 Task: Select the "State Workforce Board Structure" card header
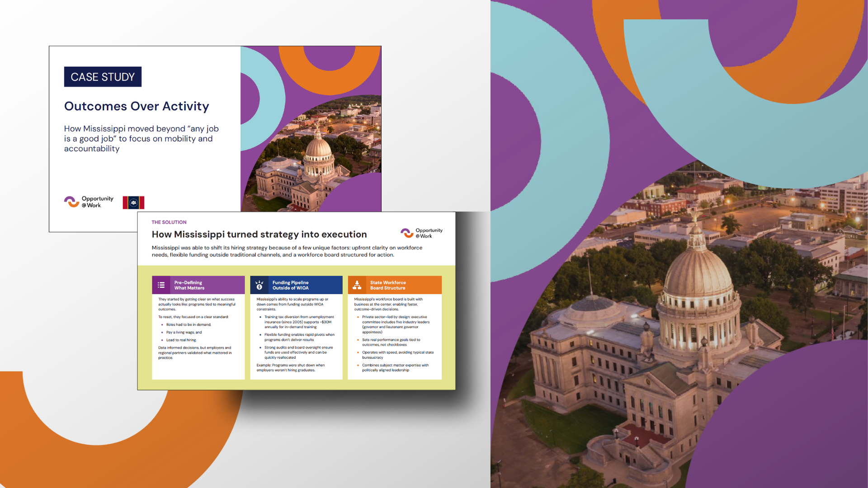point(395,285)
